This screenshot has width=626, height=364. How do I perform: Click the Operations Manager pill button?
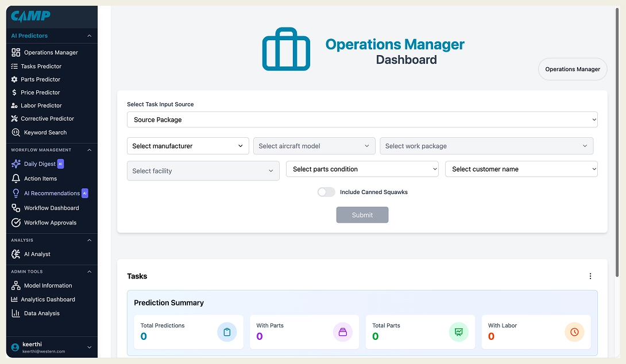pyautogui.click(x=572, y=69)
